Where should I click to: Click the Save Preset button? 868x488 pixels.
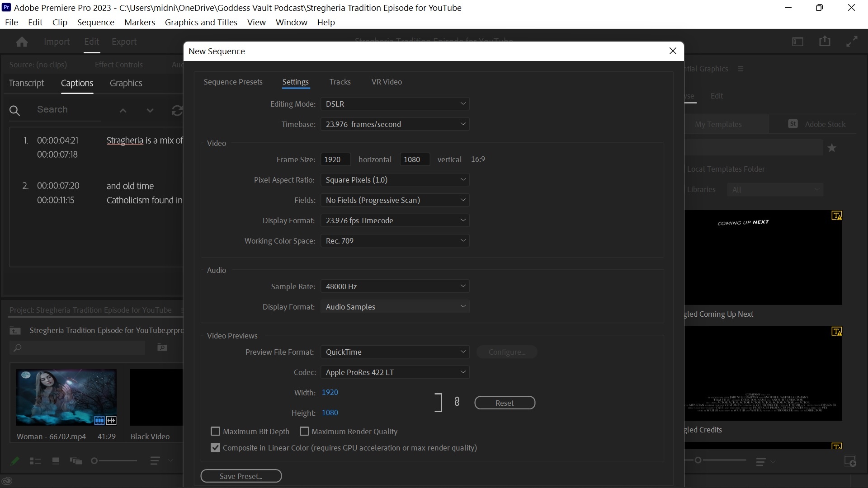click(x=241, y=476)
